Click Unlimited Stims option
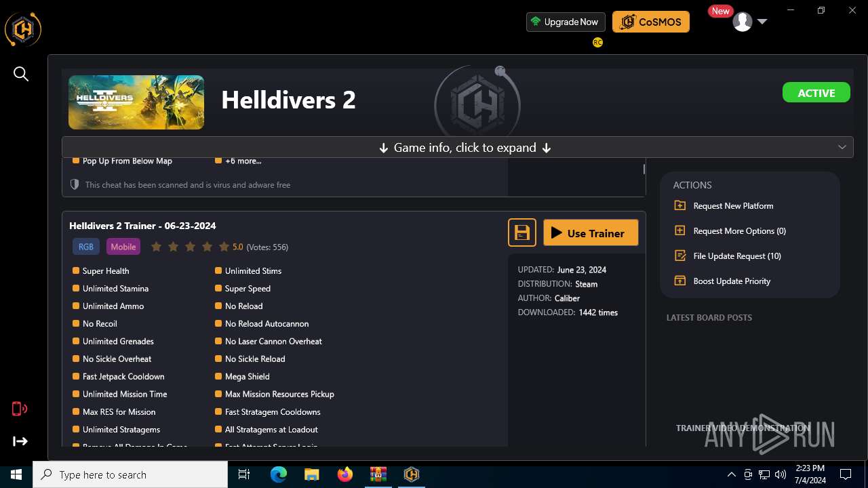Screen dimensions: 868x488 248,270
